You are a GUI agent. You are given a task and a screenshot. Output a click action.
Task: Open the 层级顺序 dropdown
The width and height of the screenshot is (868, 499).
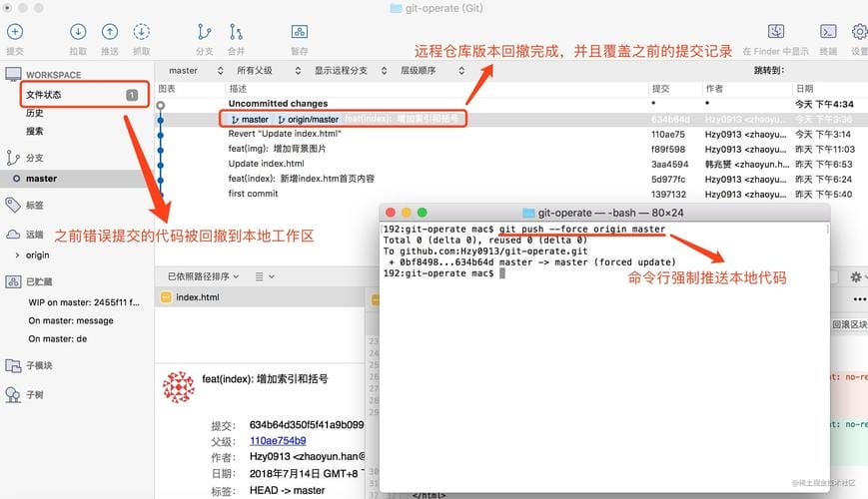point(433,70)
